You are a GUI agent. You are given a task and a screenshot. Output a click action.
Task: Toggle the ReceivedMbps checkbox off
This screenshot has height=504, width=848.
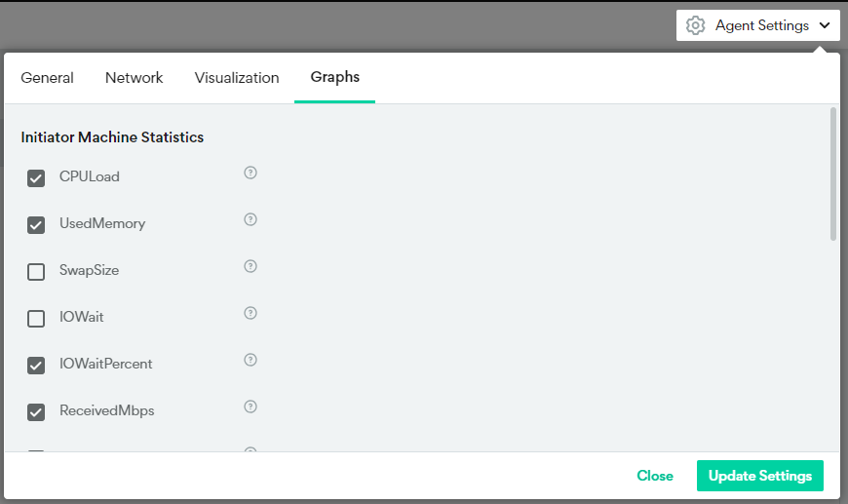coord(36,412)
